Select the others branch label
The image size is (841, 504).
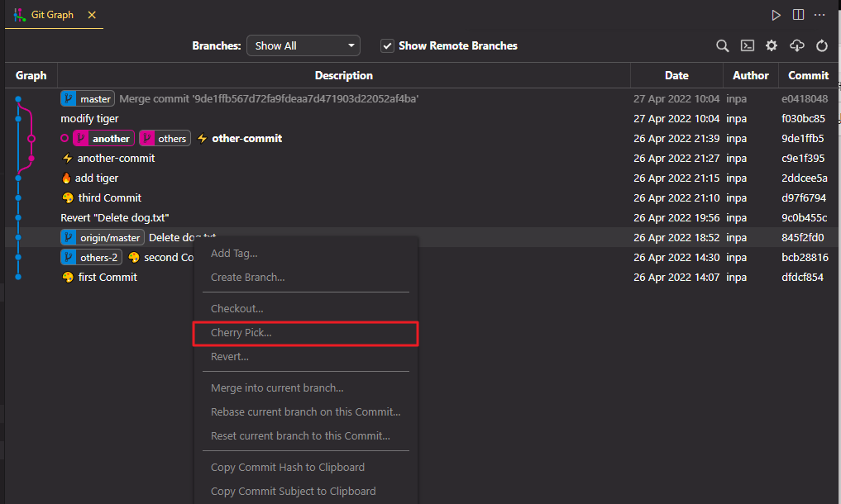165,138
